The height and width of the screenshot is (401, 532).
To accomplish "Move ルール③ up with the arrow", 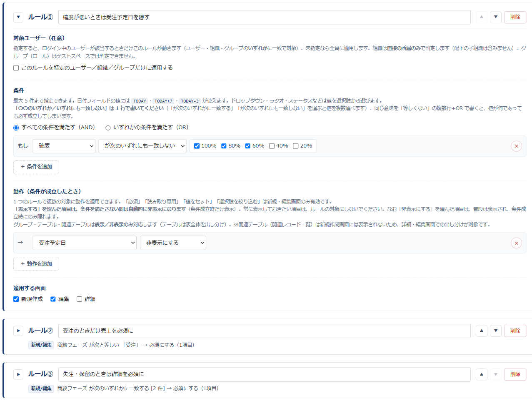I will pyautogui.click(x=482, y=374).
